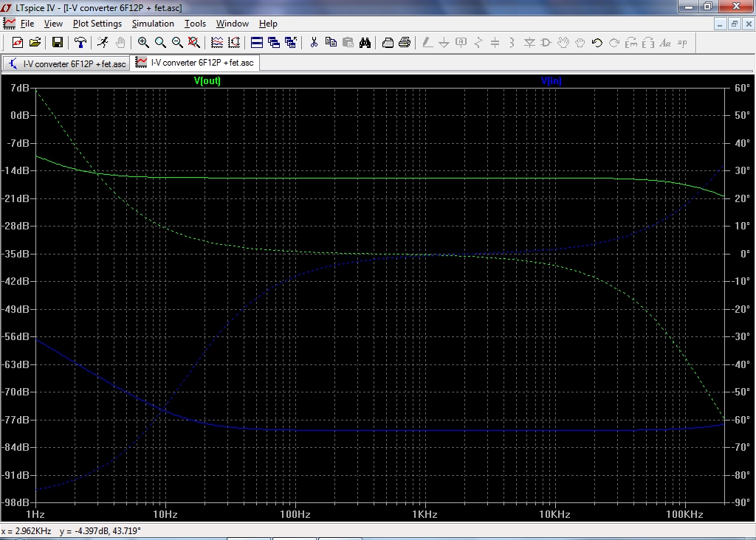The height and width of the screenshot is (540, 756).
Task: Click the Undo arrow icon
Action: [x=597, y=43]
